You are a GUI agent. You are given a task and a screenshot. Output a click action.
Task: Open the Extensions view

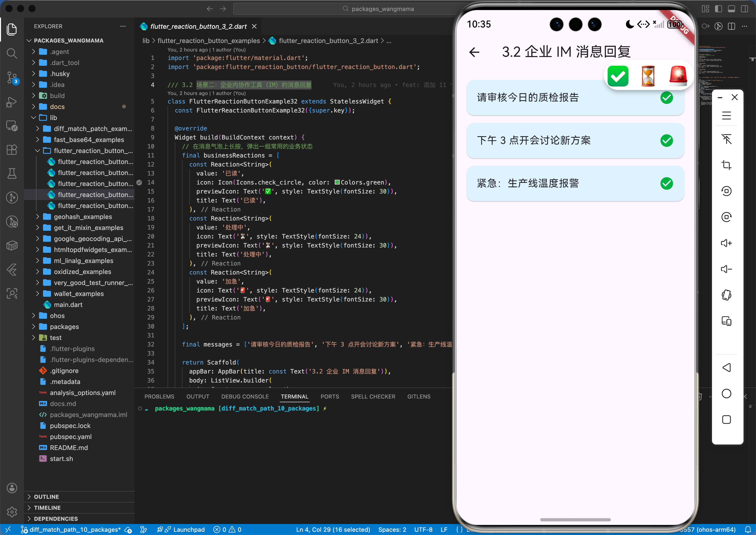point(12,149)
